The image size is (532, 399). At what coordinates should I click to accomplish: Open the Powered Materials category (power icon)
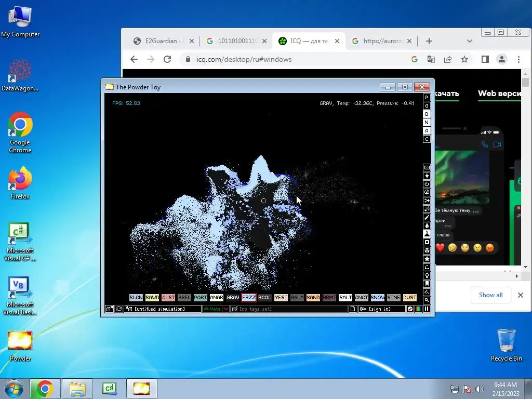click(x=427, y=184)
